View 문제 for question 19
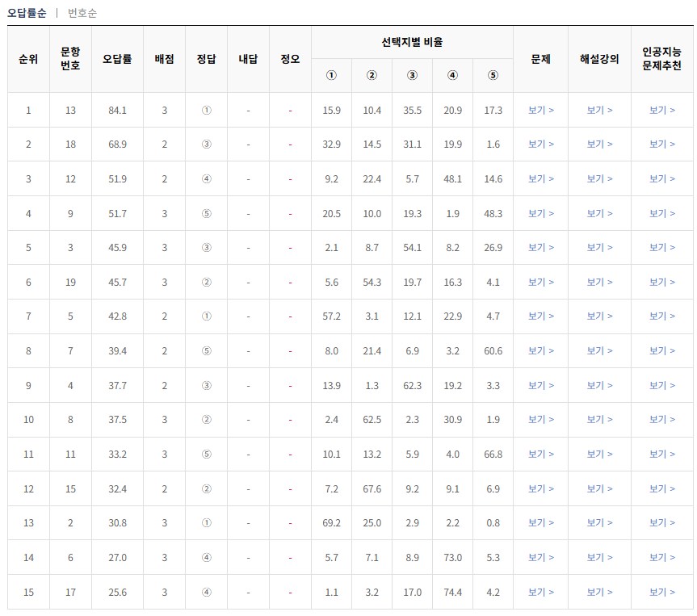 click(540, 284)
